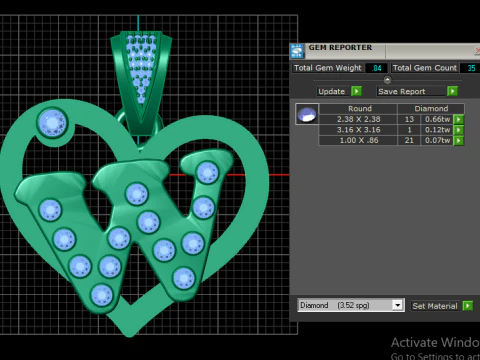The height and width of the screenshot is (360, 480).
Task: Click the 0.07tw weight cell
Action: (x=437, y=141)
